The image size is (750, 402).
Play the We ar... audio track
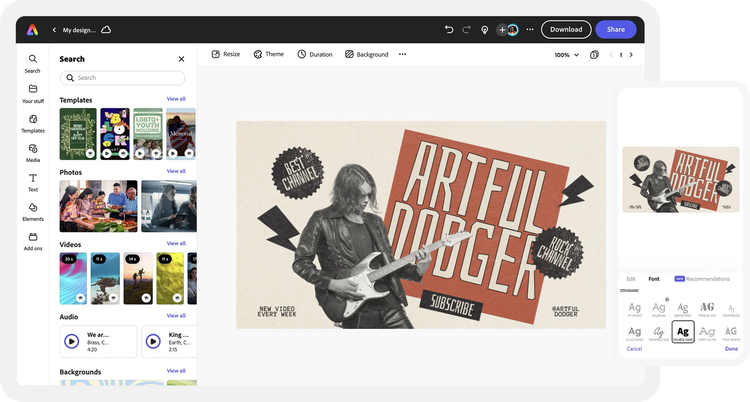tap(72, 341)
